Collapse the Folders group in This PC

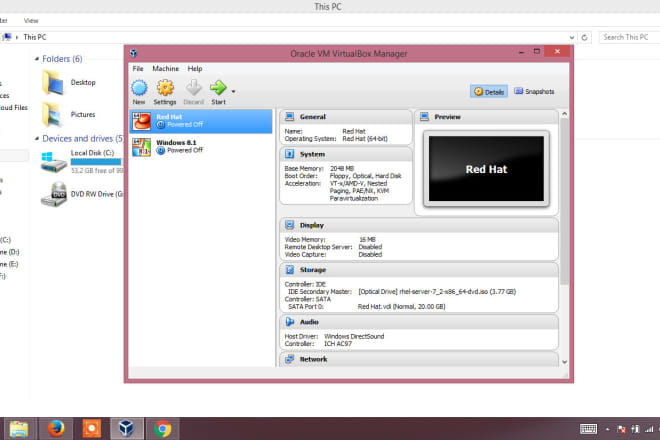[37, 59]
